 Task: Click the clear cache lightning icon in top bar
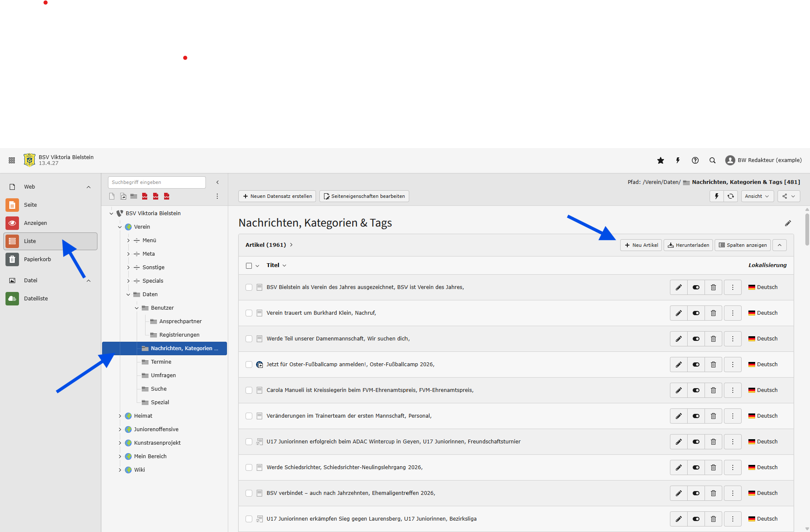click(678, 160)
